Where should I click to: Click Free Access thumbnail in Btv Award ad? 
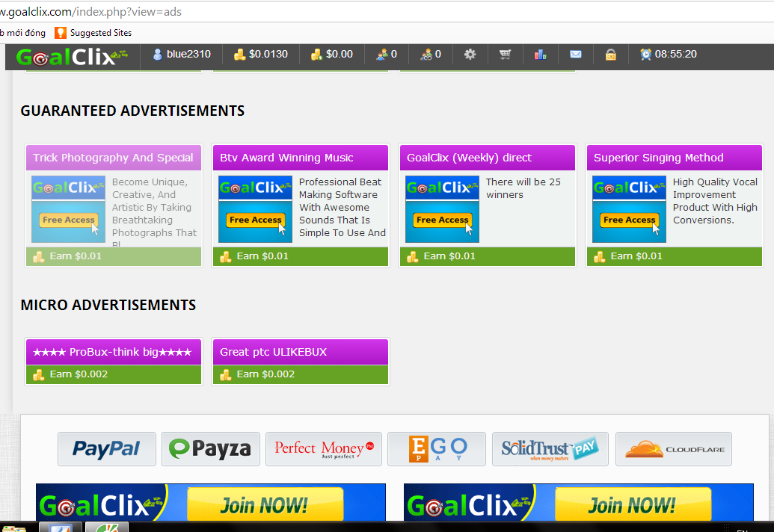(x=255, y=209)
